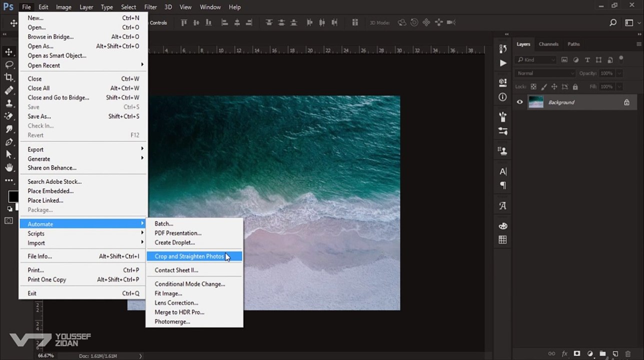Choose Batch from Automate submenu
This screenshot has width=644, height=360.
pos(194,223)
